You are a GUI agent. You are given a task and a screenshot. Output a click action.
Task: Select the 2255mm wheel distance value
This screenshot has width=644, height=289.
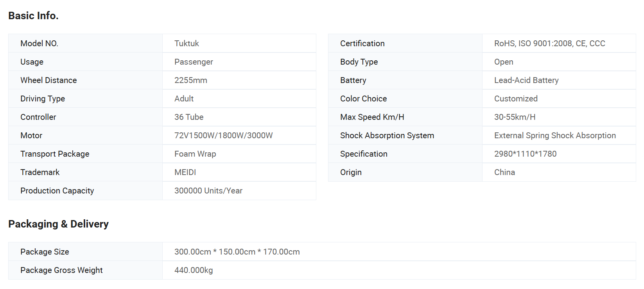[190, 80]
